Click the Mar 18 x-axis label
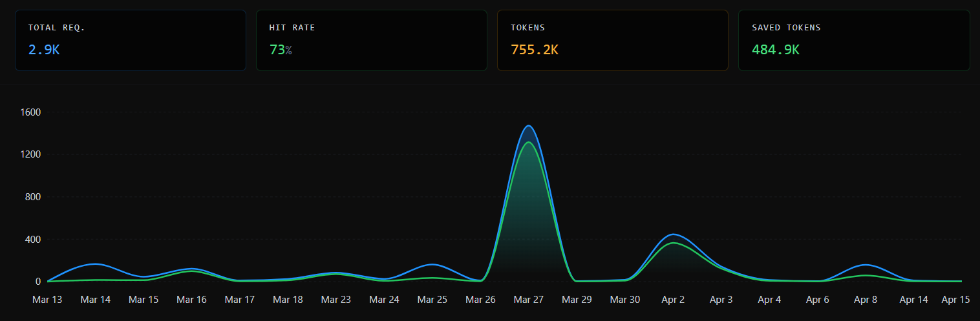The image size is (980, 321). [288, 300]
